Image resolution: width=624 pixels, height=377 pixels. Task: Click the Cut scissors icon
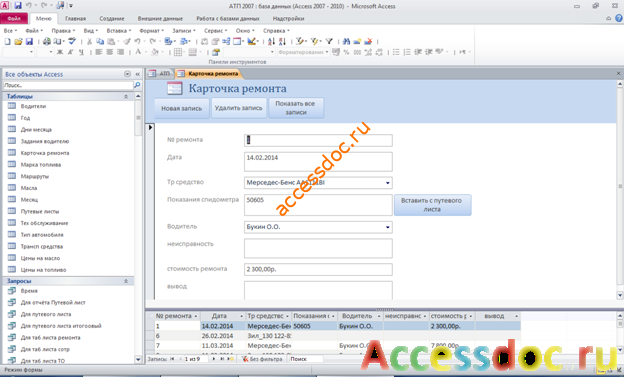coord(90,41)
